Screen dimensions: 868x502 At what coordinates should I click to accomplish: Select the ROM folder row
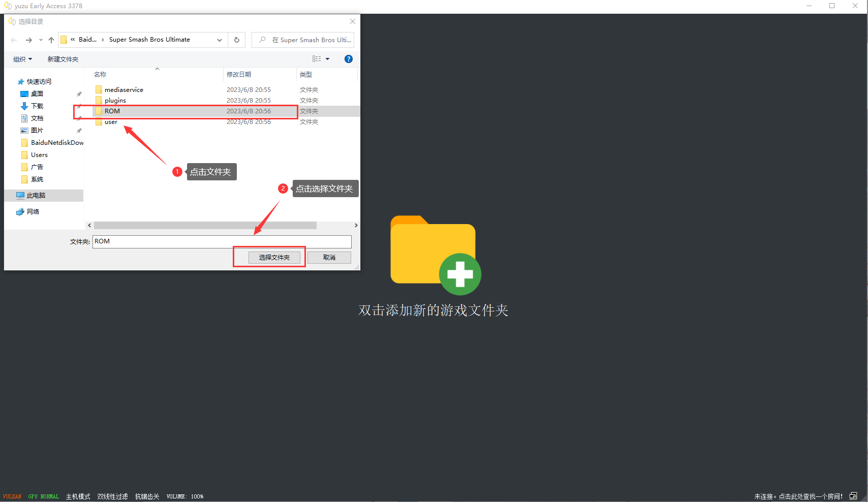pos(227,111)
